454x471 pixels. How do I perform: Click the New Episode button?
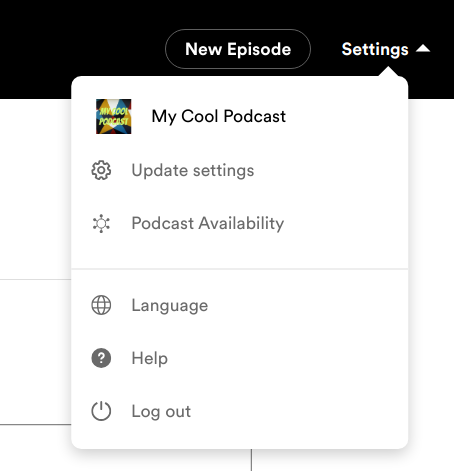pos(238,49)
